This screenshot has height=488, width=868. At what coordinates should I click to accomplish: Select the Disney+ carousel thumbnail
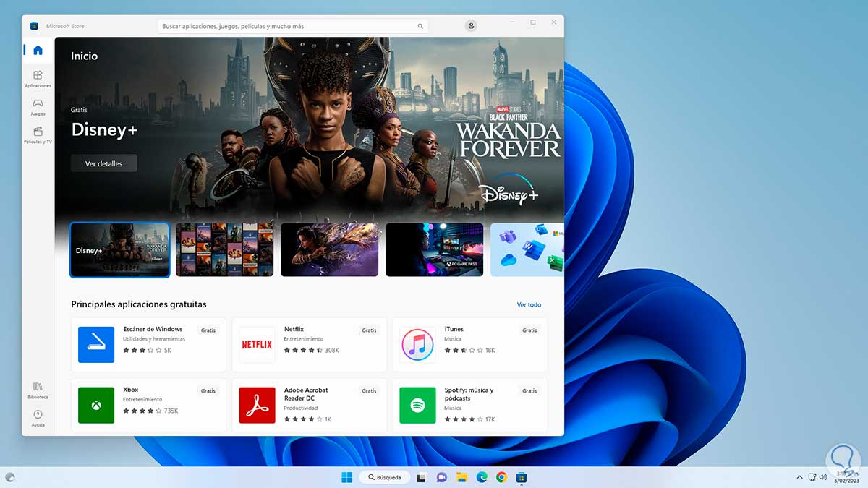[120, 249]
